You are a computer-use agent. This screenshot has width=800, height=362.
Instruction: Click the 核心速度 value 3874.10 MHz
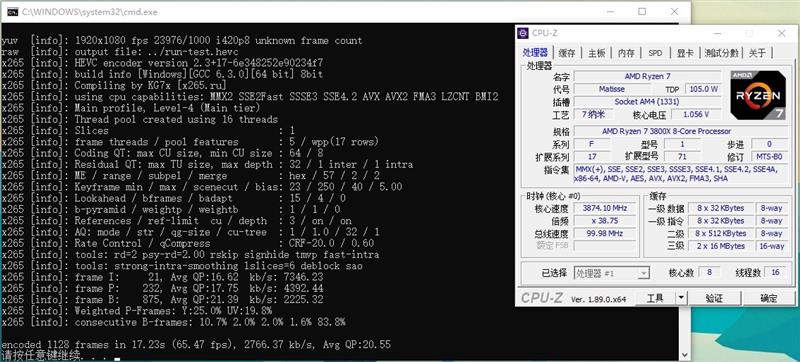pos(604,208)
